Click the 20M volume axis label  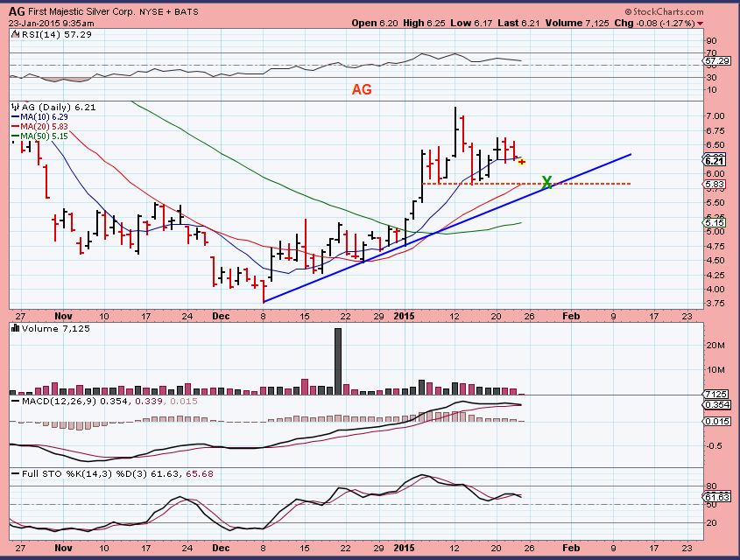point(715,345)
